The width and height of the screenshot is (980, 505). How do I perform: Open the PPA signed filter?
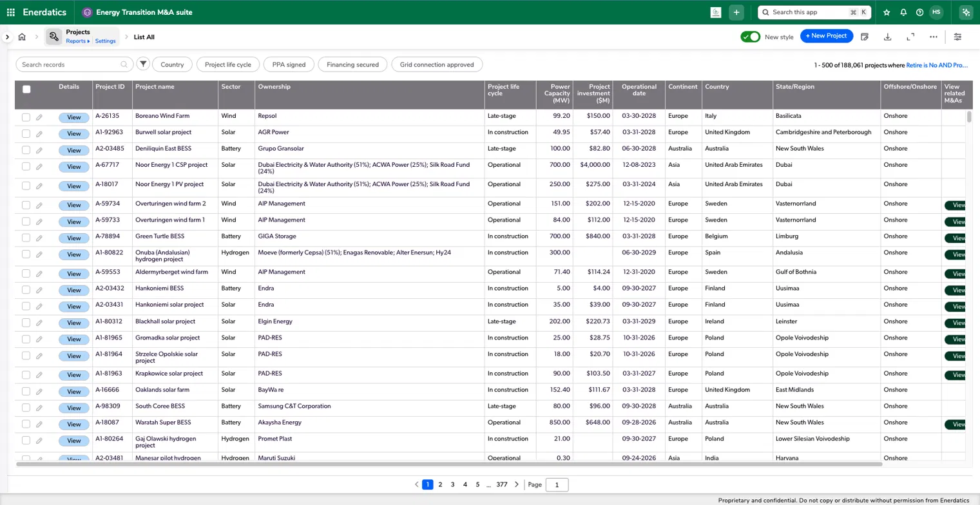[289, 64]
